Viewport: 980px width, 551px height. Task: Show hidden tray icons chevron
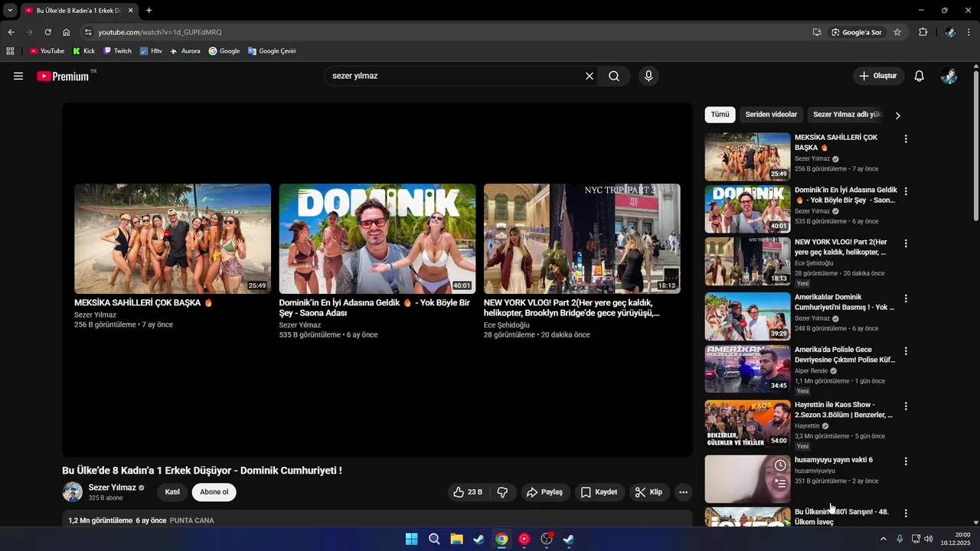coord(883,539)
